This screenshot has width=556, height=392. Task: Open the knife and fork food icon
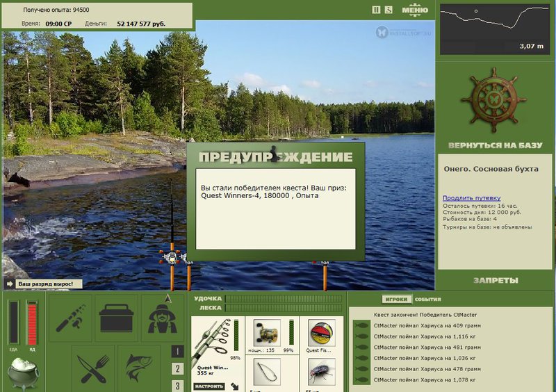[93, 368]
